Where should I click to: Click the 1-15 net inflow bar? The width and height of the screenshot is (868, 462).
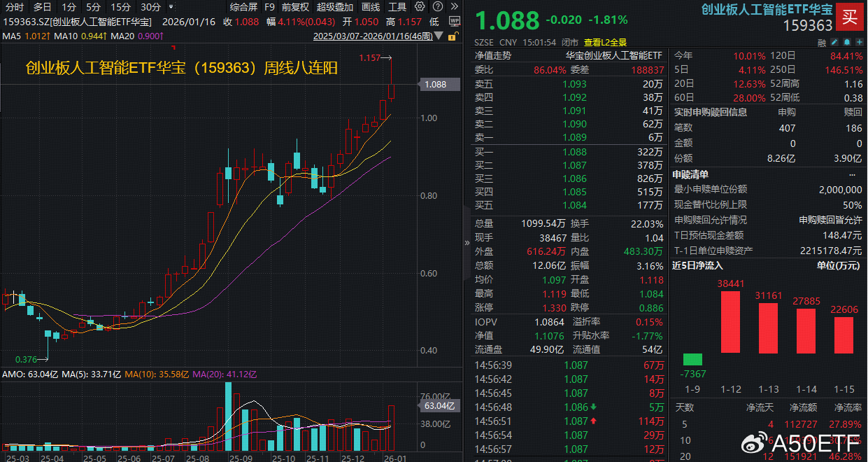[x=843, y=336]
